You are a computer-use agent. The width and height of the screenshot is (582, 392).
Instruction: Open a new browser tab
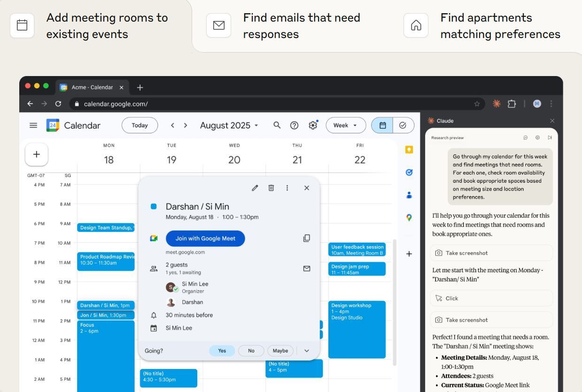(x=140, y=87)
